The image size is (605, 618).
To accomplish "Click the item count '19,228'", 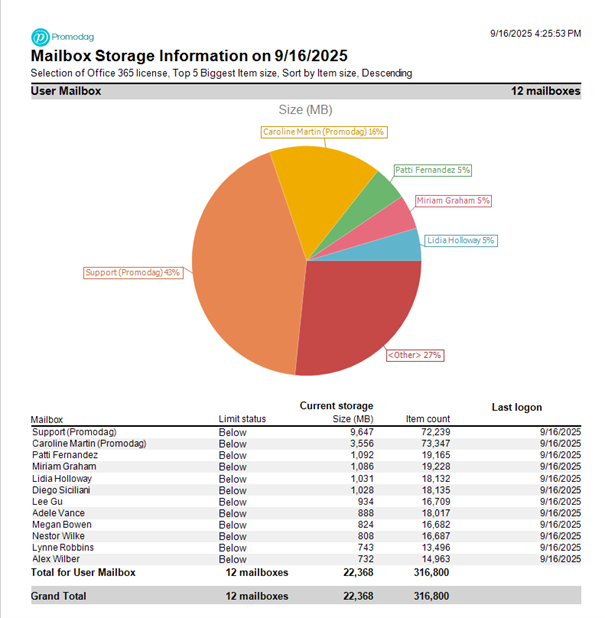I will [436, 466].
